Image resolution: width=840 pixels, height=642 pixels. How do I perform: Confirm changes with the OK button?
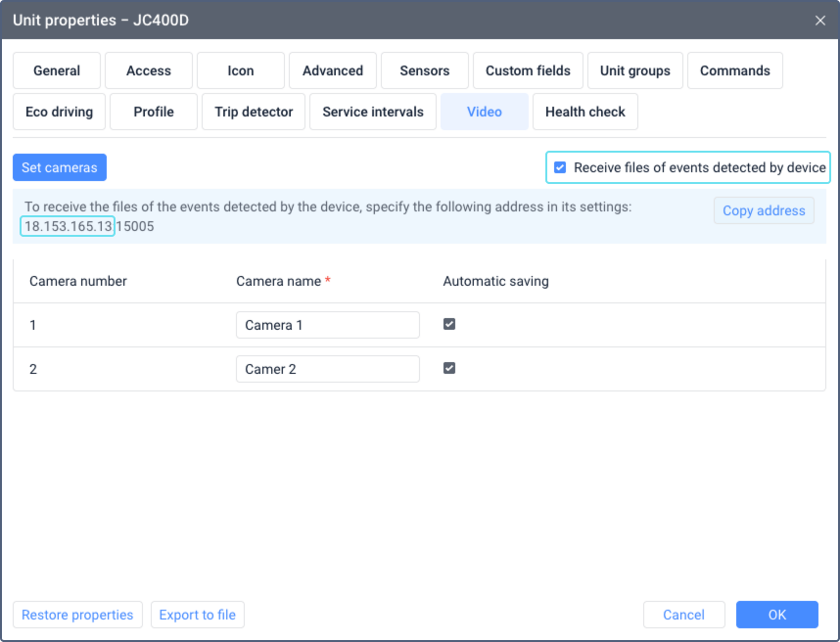click(776, 615)
